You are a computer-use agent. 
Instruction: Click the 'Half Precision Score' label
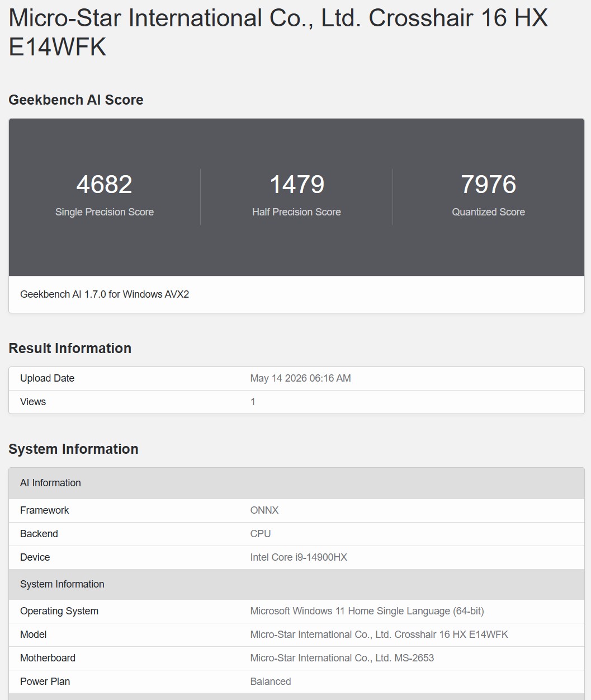point(297,212)
